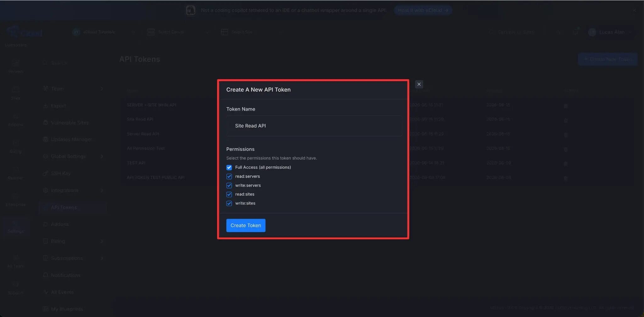Uncheck the write:sites permission

229,203
